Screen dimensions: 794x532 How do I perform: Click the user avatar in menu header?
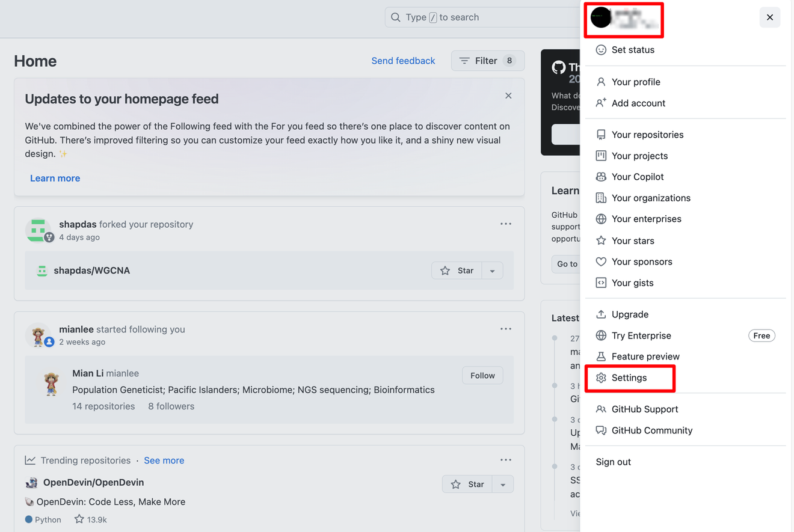click(x=601, y=18)
